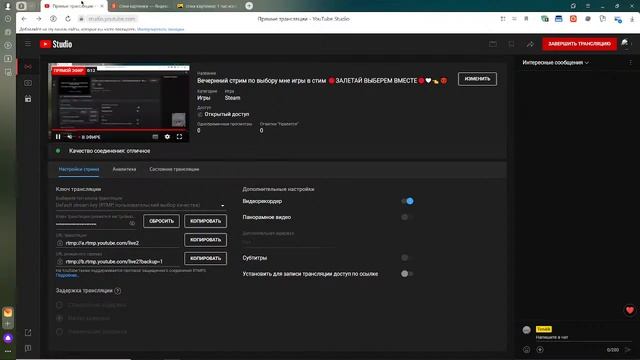Click the plus icon below chat input
The image size is (640, 360).
pos(540,350)
